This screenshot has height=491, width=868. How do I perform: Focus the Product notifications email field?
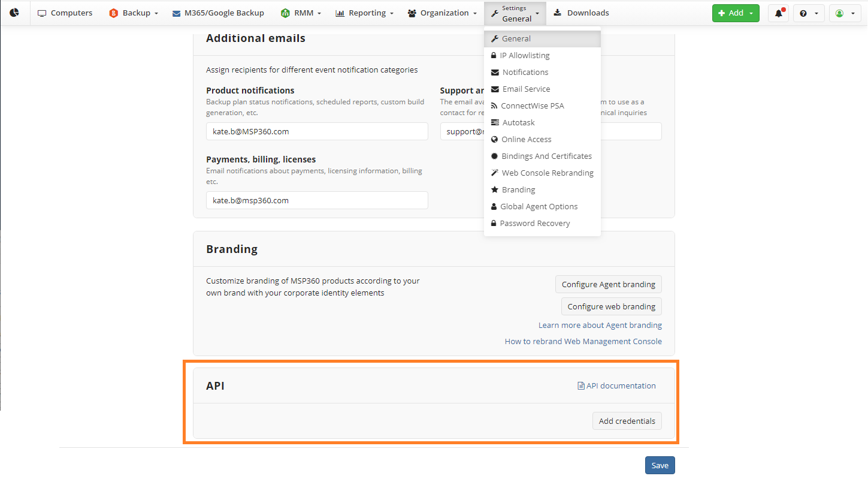317,131
